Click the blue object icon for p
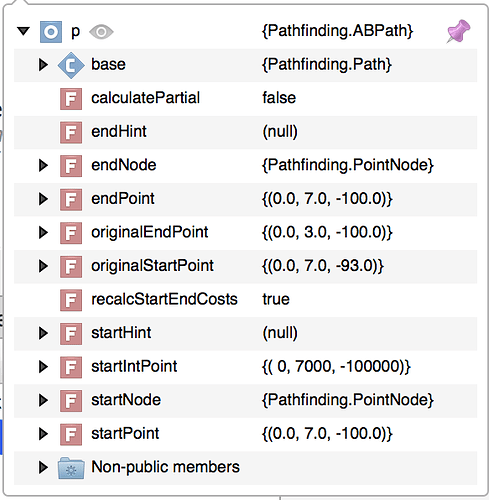 [51, 32]
